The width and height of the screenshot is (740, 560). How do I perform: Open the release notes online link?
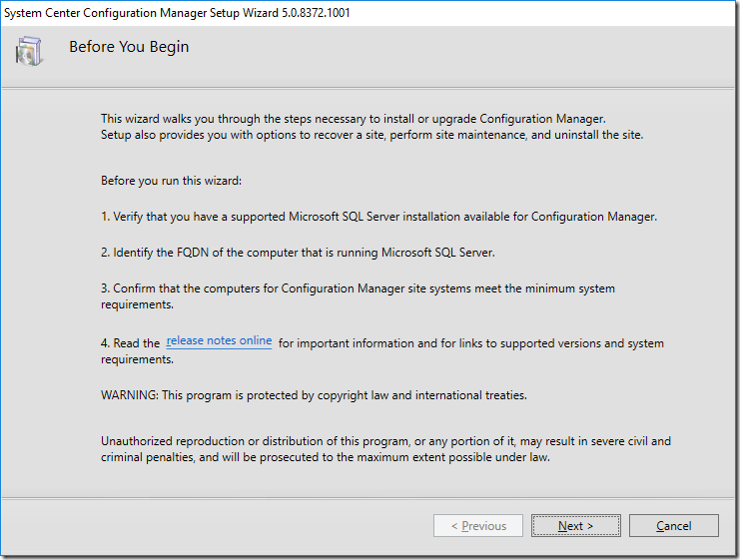pos(219,340)
